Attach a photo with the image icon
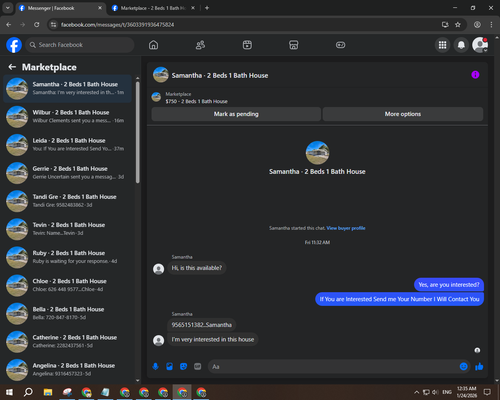 pos(169,367)
